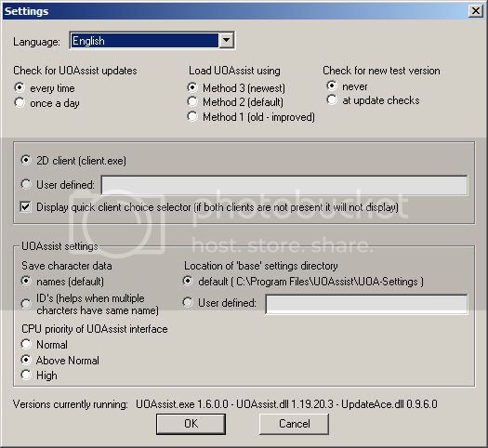Click the User defined settings directory field
Image resolution: width=488 pixels, height=448 pixels.
point(366,304)
